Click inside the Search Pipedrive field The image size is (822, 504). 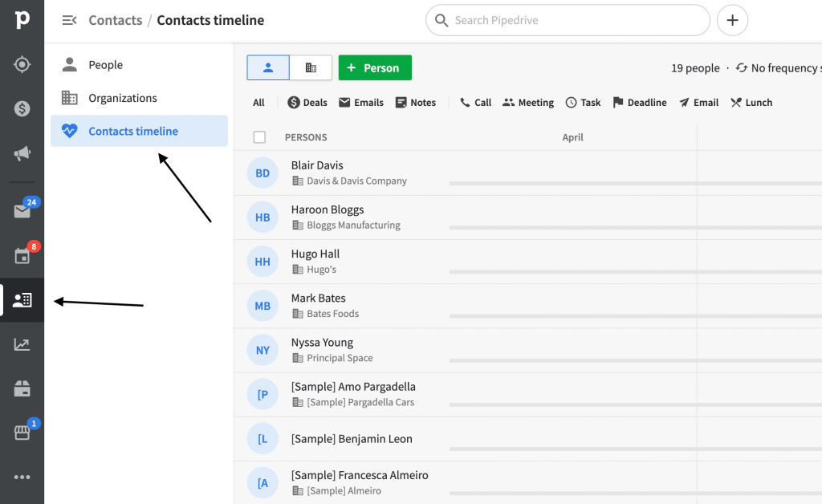tap(567, 19)
